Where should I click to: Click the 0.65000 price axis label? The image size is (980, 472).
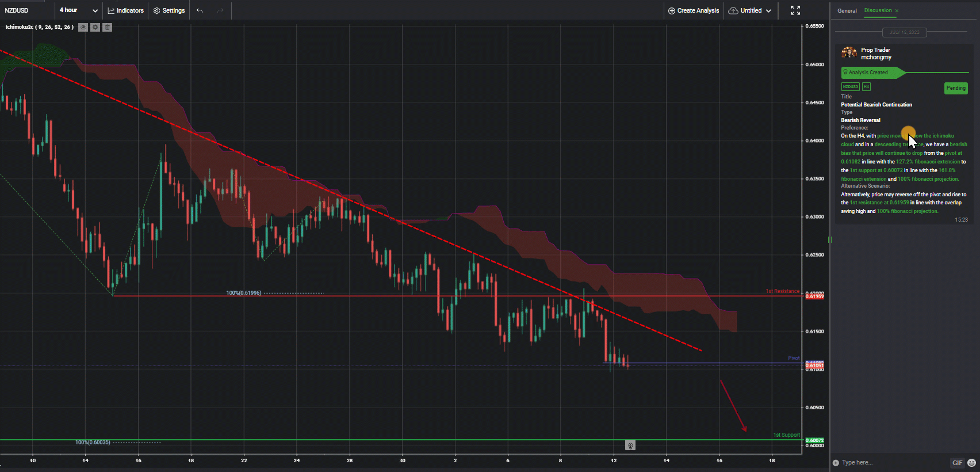pyautogui.click(x=814, y=64)
